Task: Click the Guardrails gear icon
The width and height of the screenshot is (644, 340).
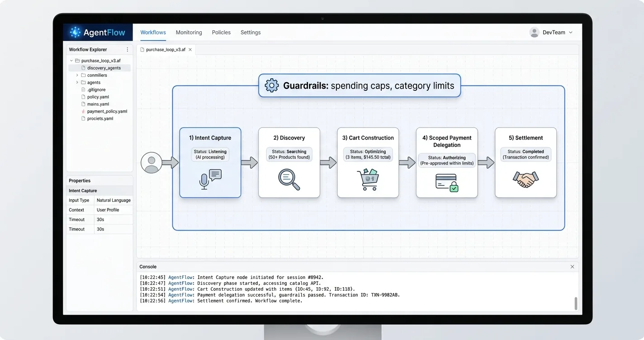Action: point(272,85)
